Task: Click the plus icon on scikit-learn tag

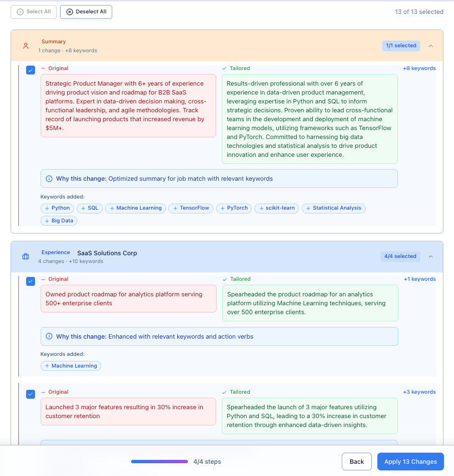Action: pos(262,208)
